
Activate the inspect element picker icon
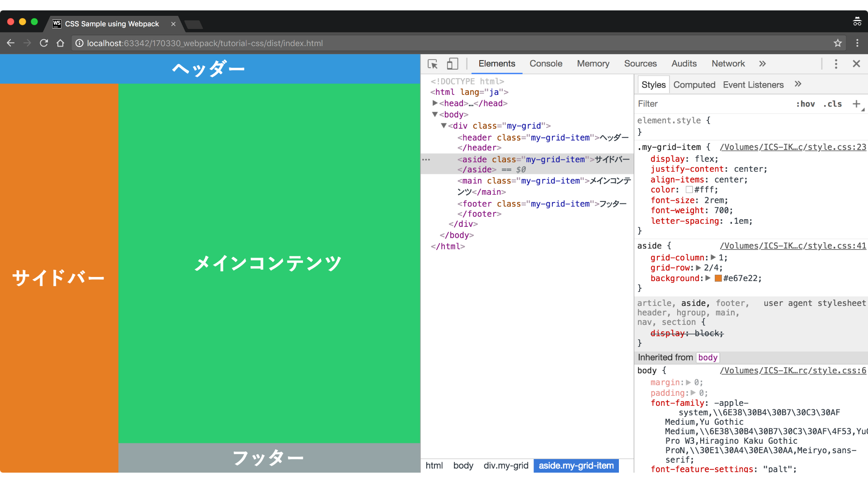pos(432,64)
